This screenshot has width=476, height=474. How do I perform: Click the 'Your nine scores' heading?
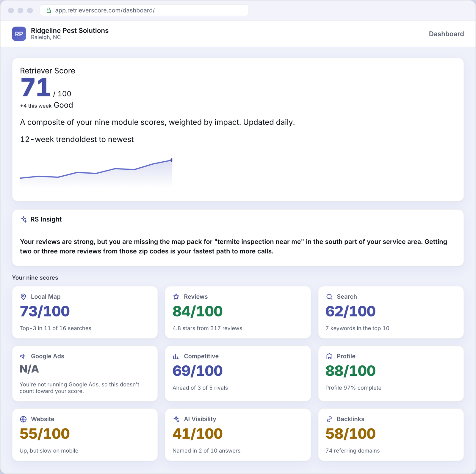35,278
